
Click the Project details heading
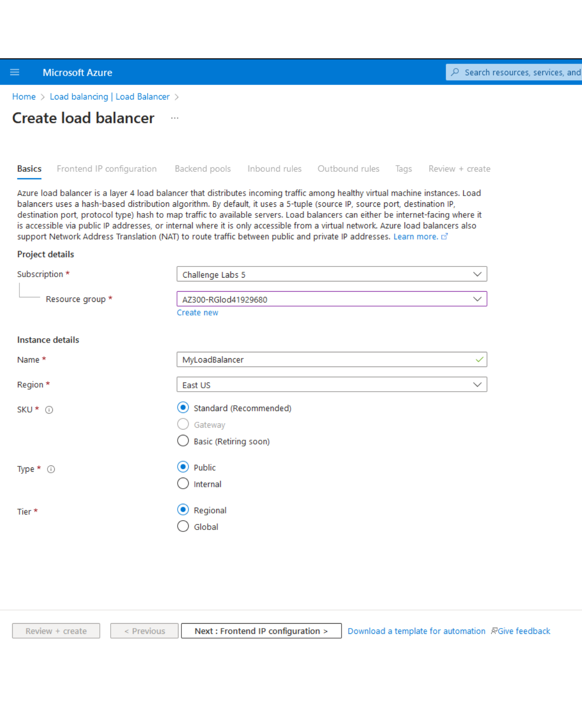46,254
